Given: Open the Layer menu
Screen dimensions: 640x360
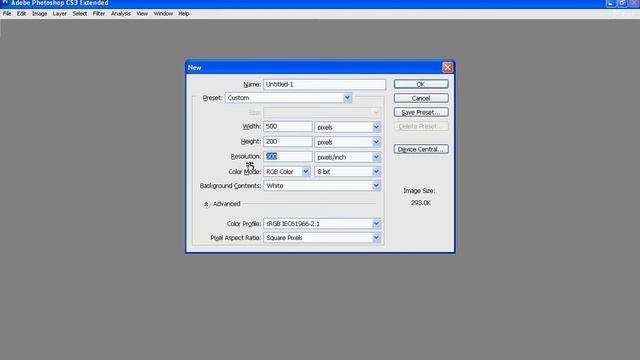Looking at the screenshot, I should pos(60,13).
